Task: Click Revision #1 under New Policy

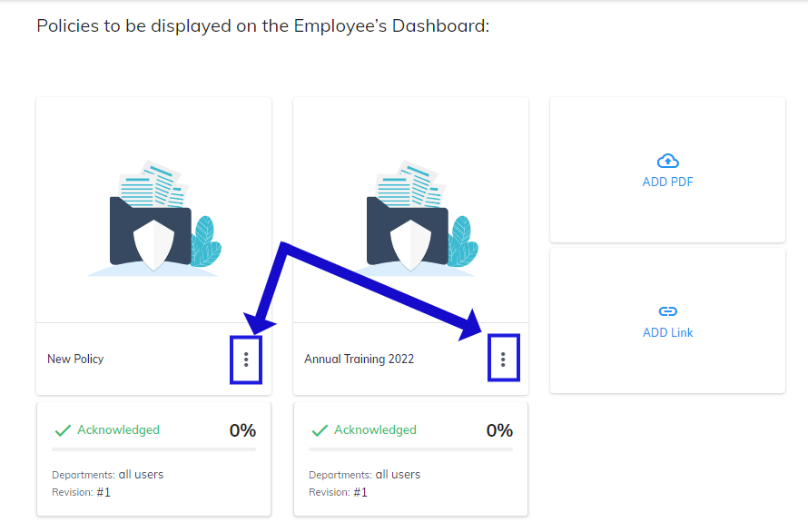Action: click(81, 492)
